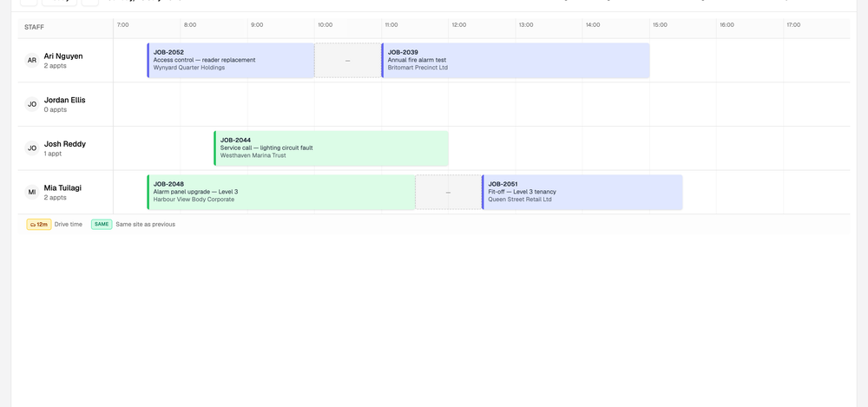Select staff member Josh Reddy
The width and height of the screenshot is (868, 407).
tap(65, 144)
